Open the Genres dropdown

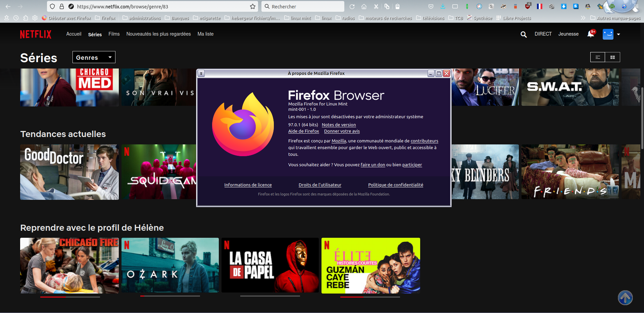click(x=94, y=57)
